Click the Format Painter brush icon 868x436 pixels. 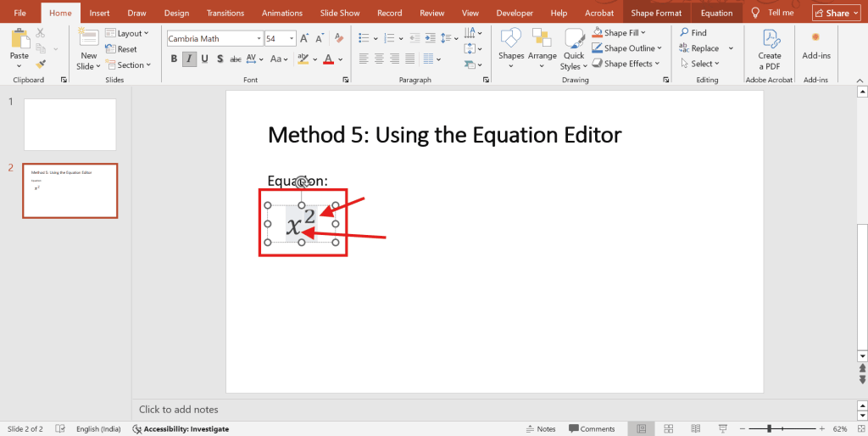point(41,64)
